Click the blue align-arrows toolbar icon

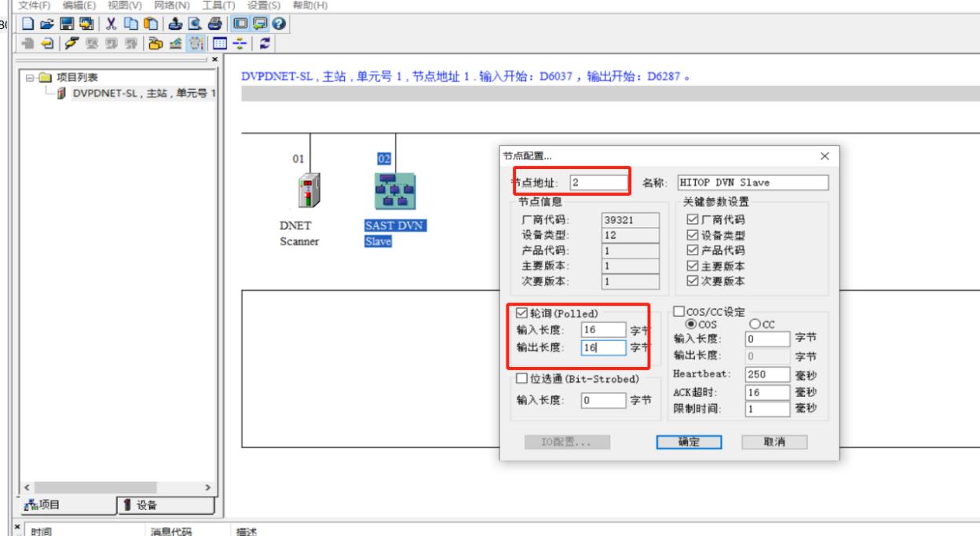click(x=240, y=43)
